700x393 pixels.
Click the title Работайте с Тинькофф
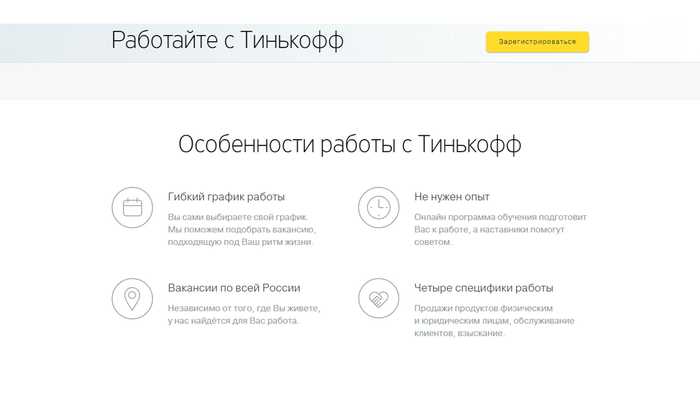228,40
